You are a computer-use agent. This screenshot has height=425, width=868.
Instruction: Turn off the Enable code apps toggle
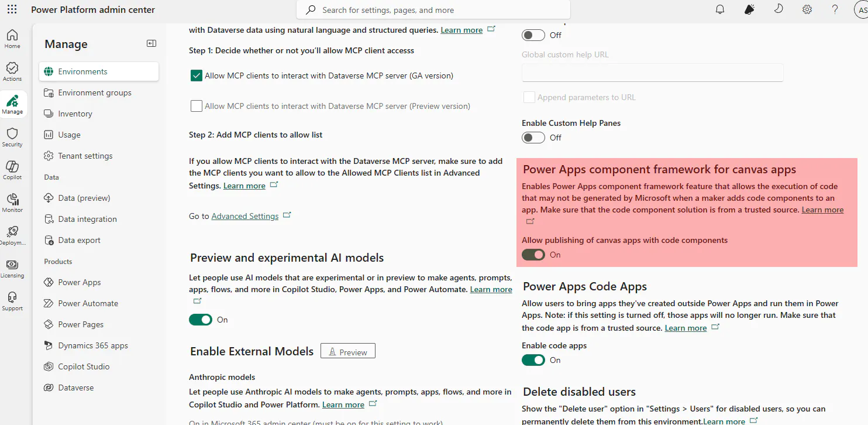533,360
